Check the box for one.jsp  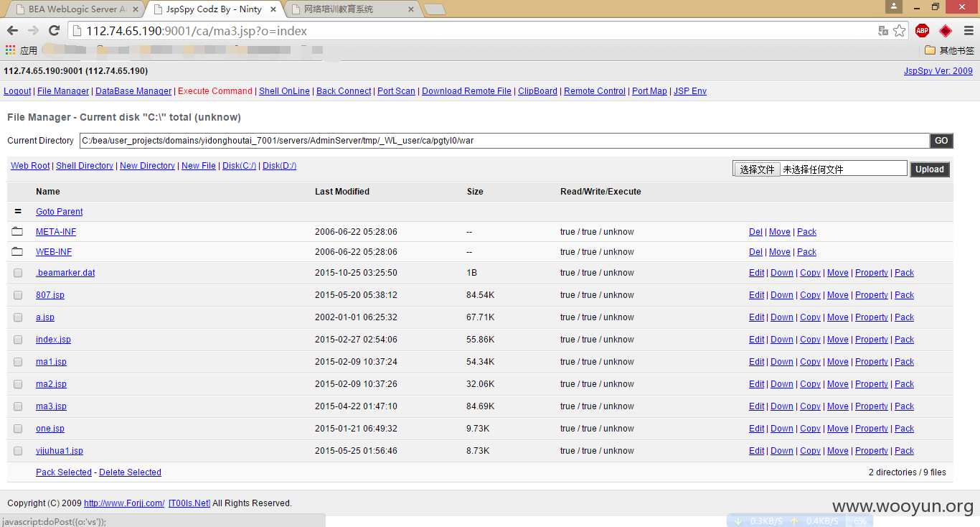[18, 429]
